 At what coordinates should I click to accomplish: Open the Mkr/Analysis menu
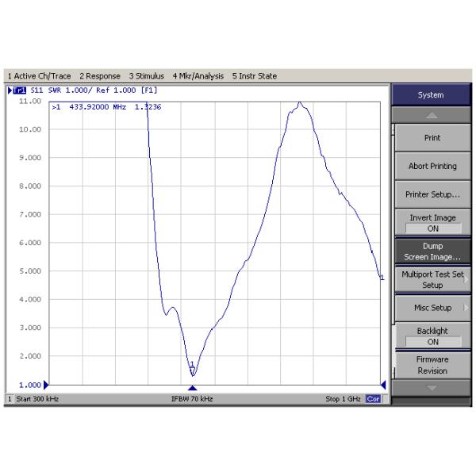[198, 76]
